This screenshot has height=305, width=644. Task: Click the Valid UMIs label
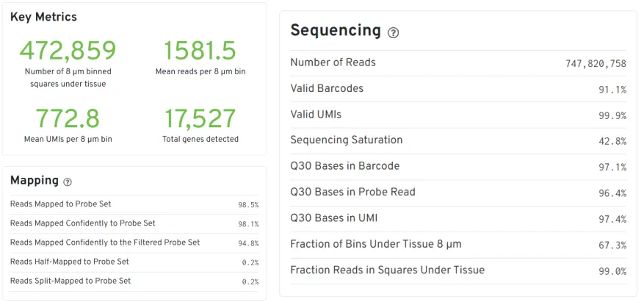click(x=316, y=114)
